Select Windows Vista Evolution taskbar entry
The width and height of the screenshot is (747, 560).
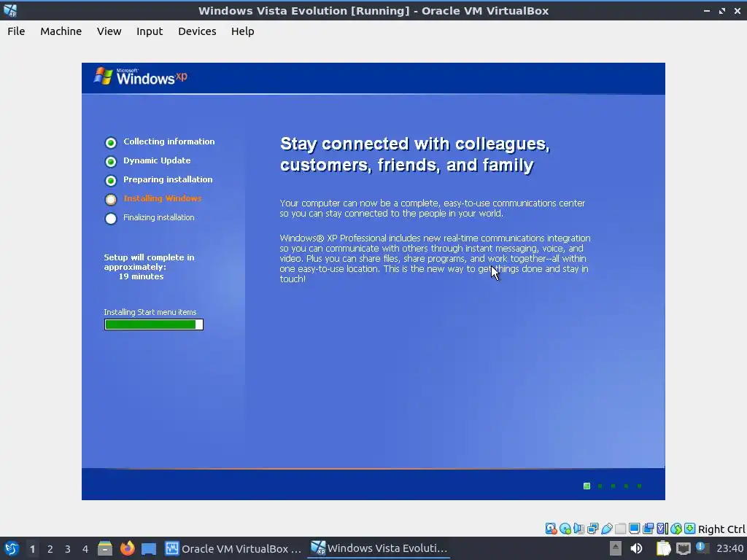tap(379, 548)
